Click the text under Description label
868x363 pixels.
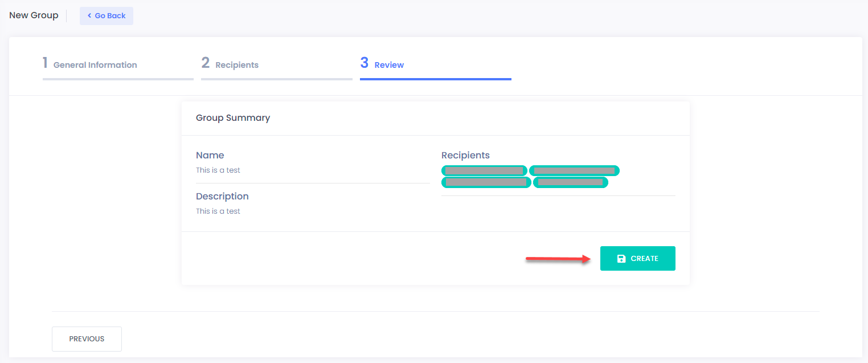[218, 211]
